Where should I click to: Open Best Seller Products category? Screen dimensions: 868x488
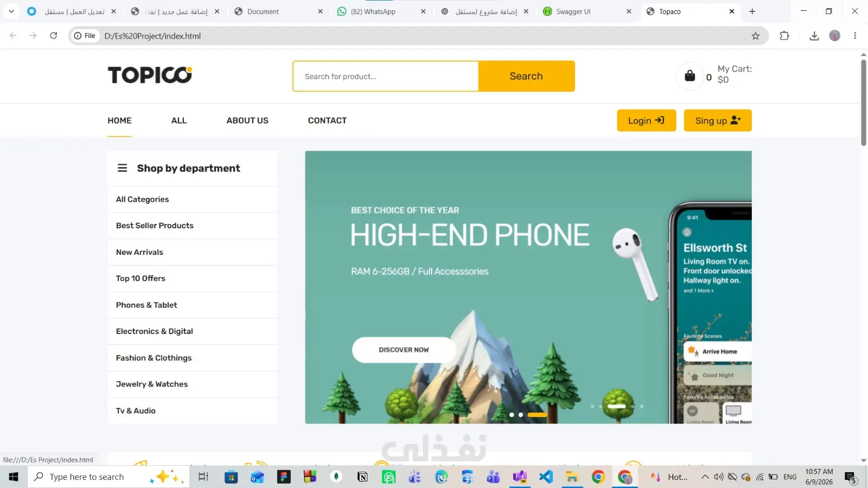point(192,226)
